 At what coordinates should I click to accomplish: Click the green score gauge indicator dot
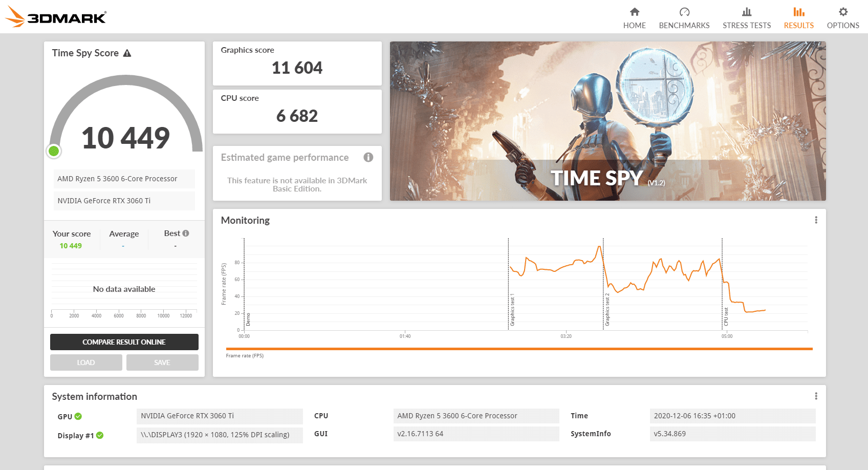click(54, 151)
